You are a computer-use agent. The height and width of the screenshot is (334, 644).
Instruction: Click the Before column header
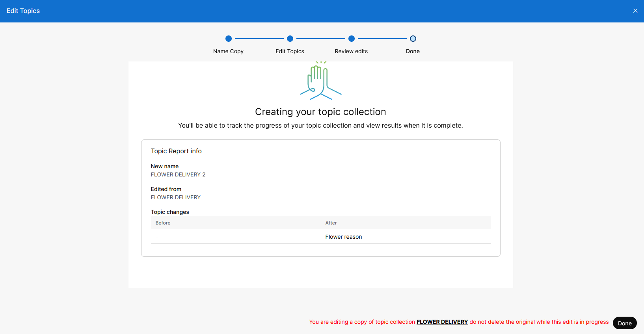coord(163,223)
